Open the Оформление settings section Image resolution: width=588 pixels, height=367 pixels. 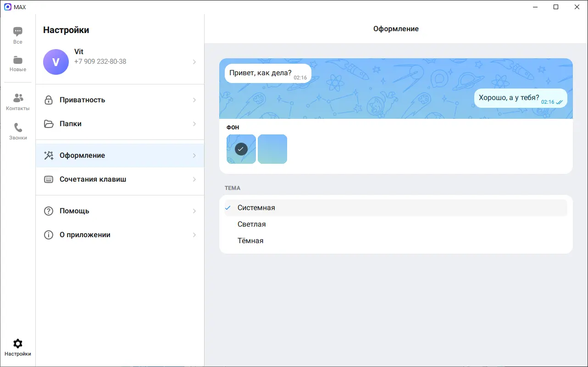(x=120, y=156)
